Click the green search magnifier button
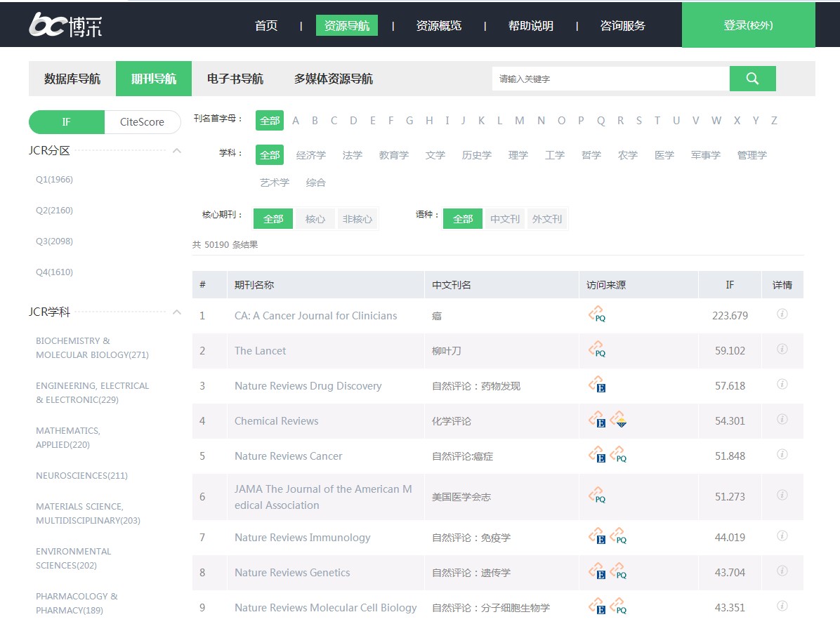The height and width of the screenshot is (624, 840). click(x=752, y=79)
